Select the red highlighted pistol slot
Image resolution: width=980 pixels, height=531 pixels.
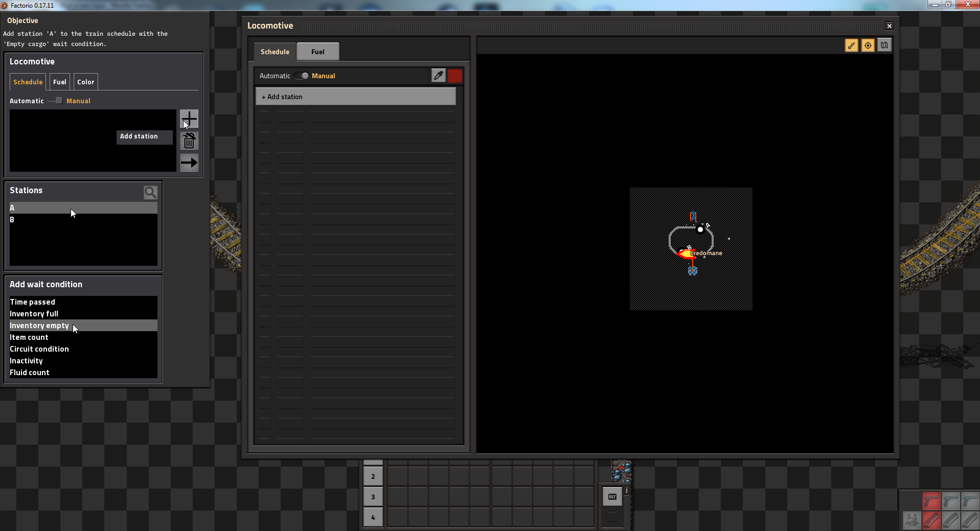pyautogui.click(x=931, y=501)
